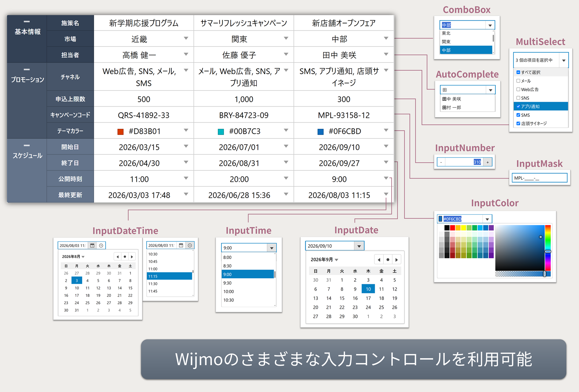Select 9:30 in the InputTime list
The width and height of the screenshot is (579, 392).
point(248,283)
